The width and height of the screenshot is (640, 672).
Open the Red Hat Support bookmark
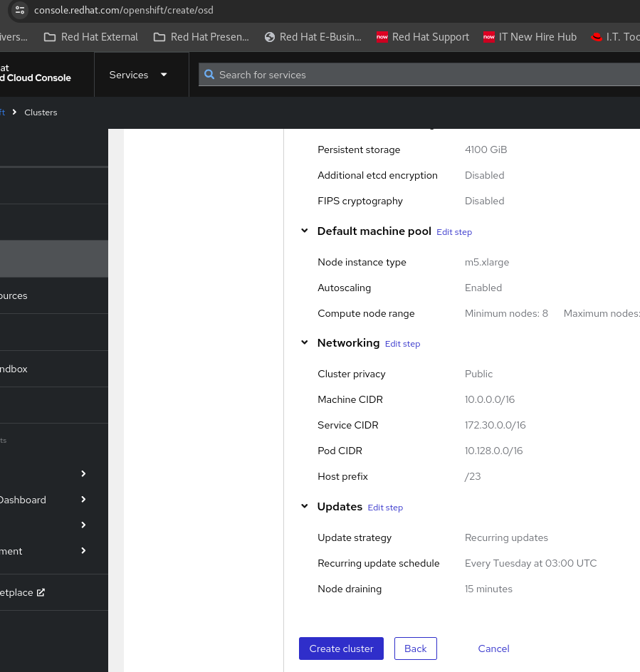pyautogui.click(x=423, y=37)
